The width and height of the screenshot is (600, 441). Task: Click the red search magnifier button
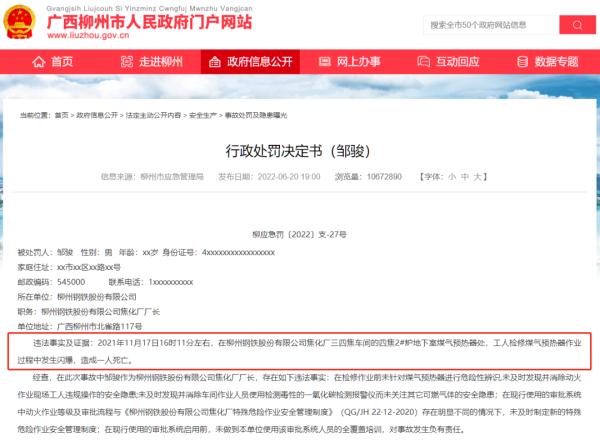tap(577, 25)
